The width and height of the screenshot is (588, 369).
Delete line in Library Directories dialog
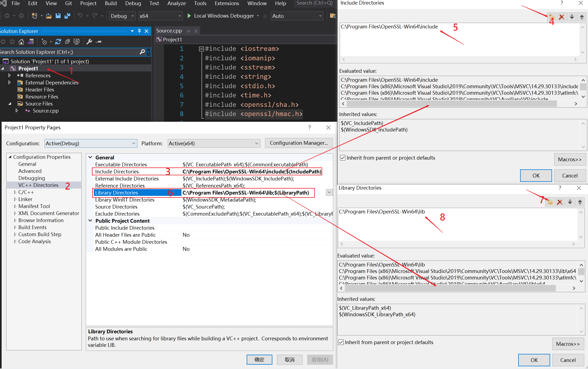coord(560,202)
